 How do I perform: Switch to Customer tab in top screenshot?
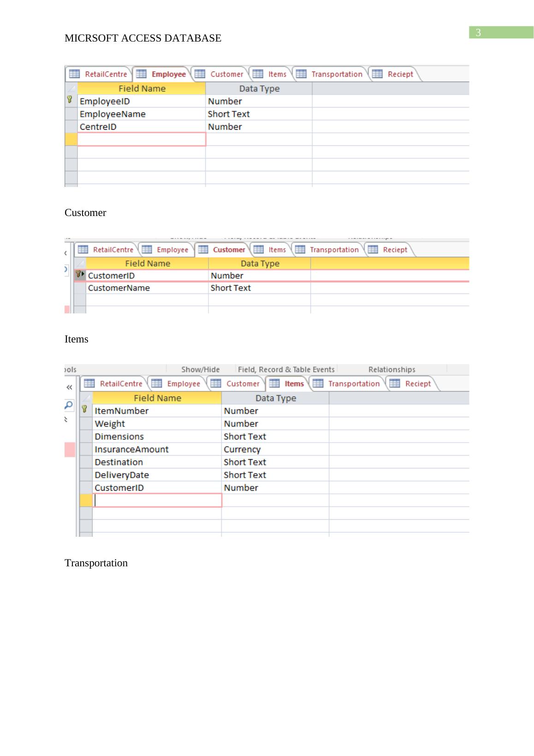226,74
